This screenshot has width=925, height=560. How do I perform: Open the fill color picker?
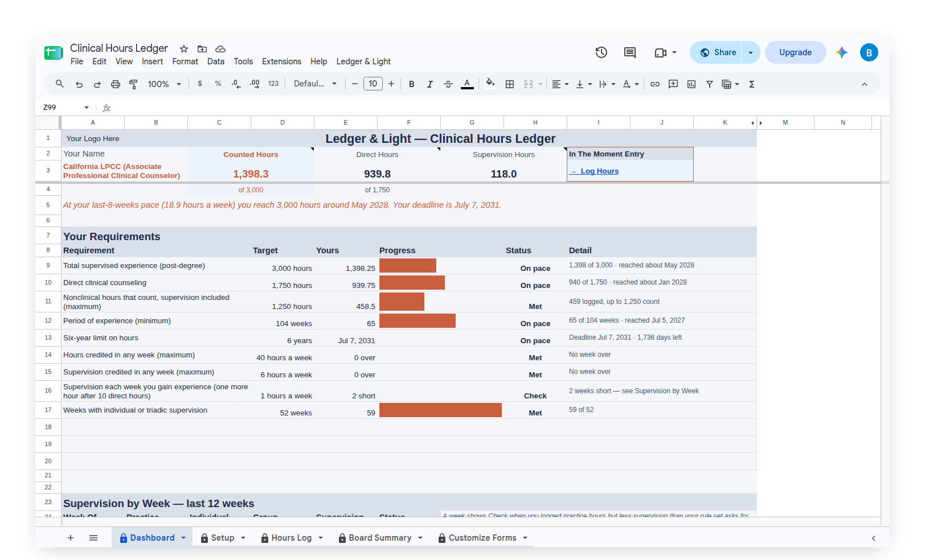pos(490,84)
